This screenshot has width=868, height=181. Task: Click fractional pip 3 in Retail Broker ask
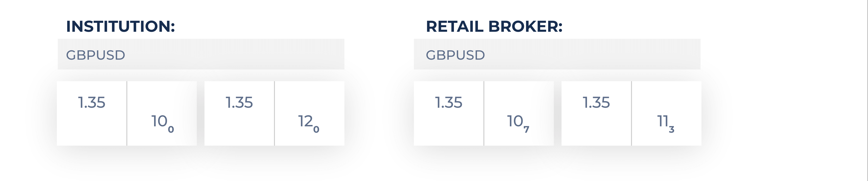672,129
